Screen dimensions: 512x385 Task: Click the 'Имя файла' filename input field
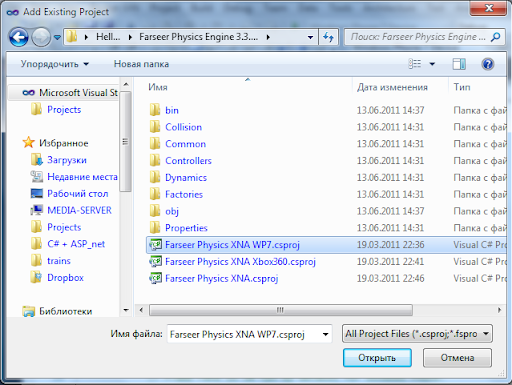(x=243, y=334)
